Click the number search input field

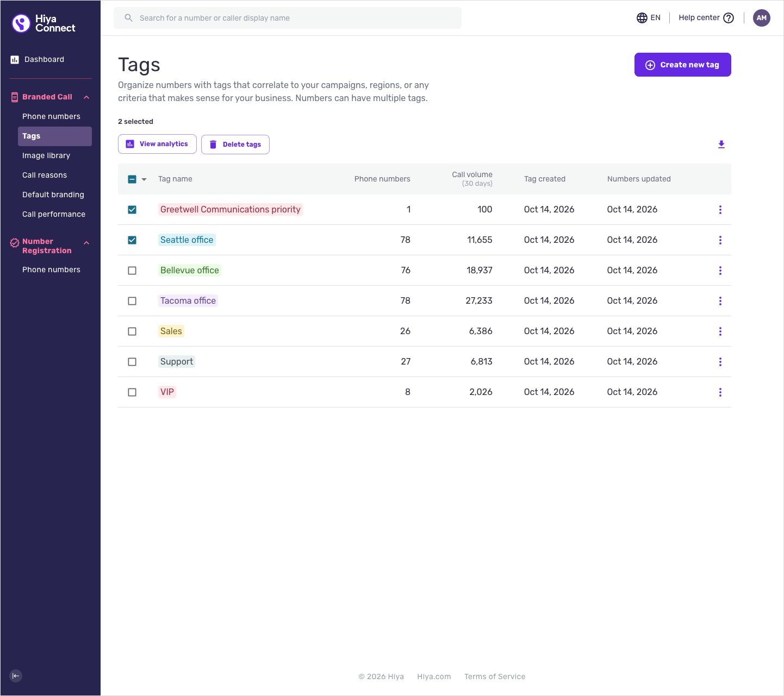(288, 18)
